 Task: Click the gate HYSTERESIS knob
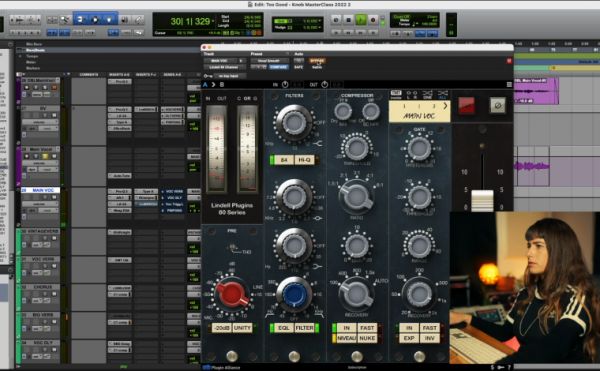(x=419, y=148)
